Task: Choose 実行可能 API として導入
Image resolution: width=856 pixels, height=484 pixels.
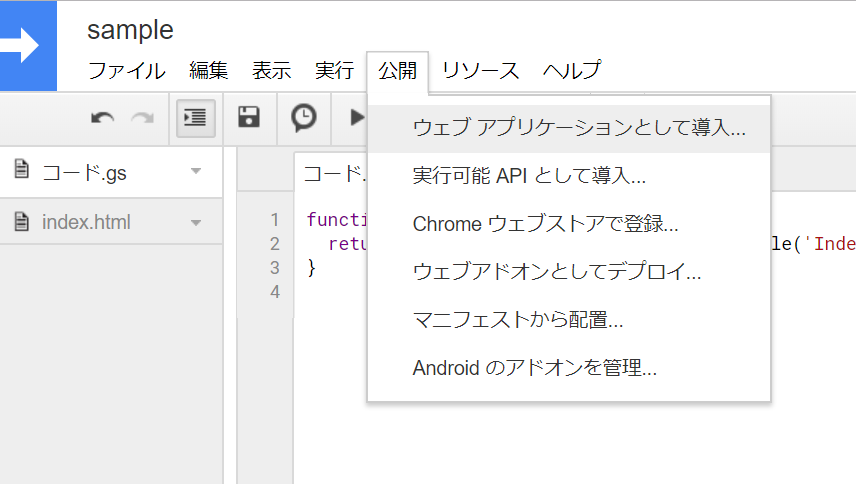Action: [569, 176]
